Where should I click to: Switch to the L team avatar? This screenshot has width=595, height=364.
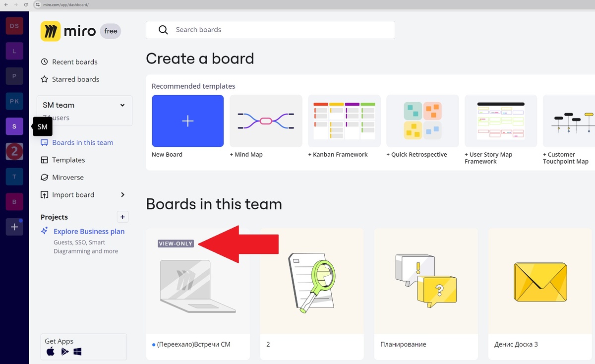[14, 51]
